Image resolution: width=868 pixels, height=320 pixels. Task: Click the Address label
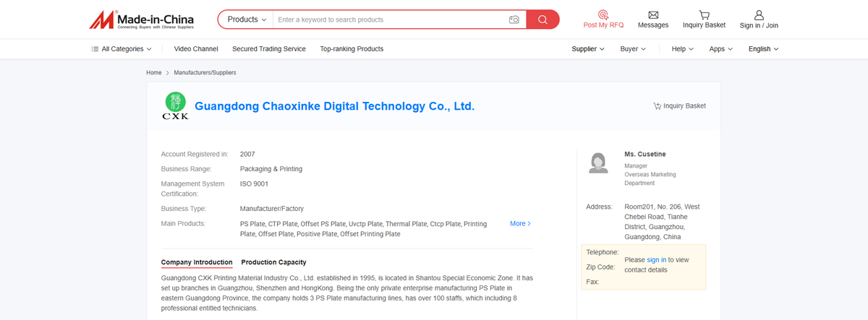(599, 207)
